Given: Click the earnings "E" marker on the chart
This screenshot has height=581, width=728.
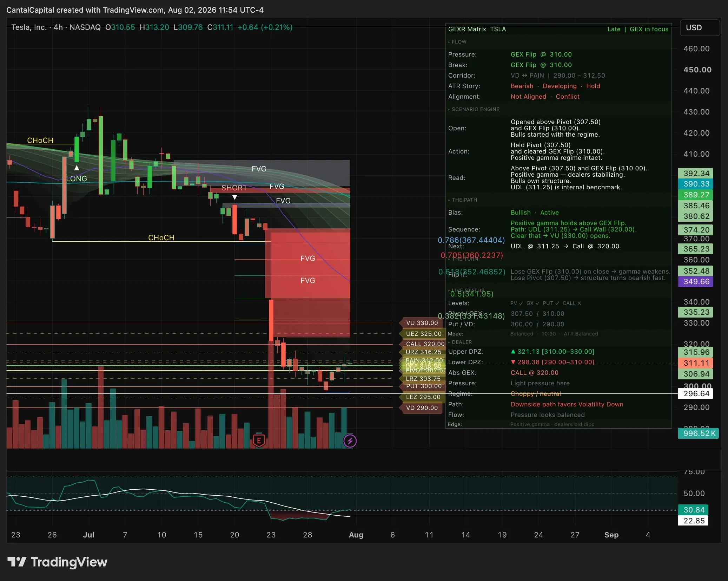Looking at the screenshot, I should 259,440.
